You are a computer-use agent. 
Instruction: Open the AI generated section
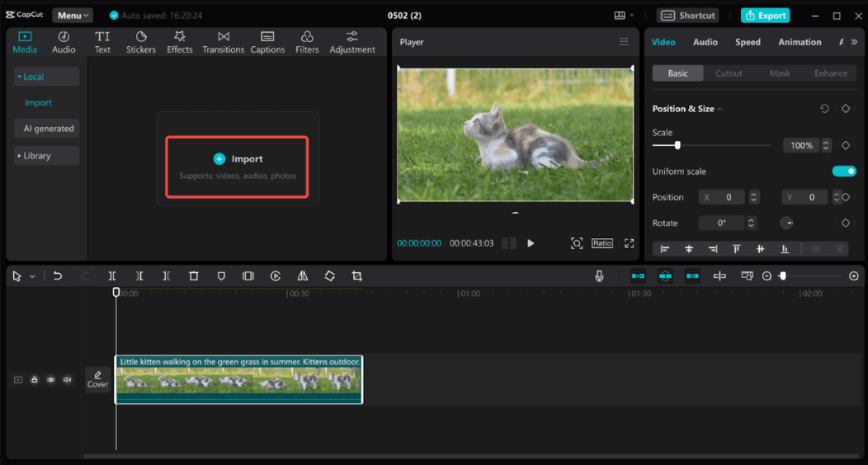[x=47, y=129]
